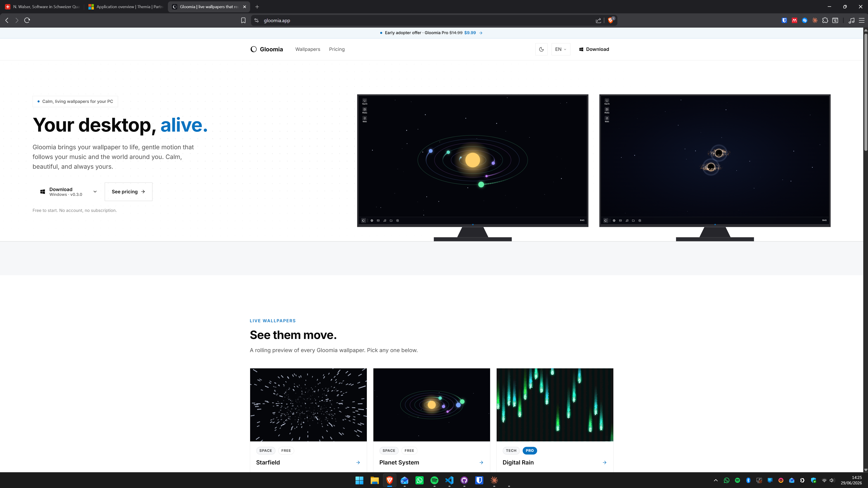Open WhatsApp from the taskbar
Image resolution: width=868 pixels, height=488 pixels.
[x=420, y=480]
